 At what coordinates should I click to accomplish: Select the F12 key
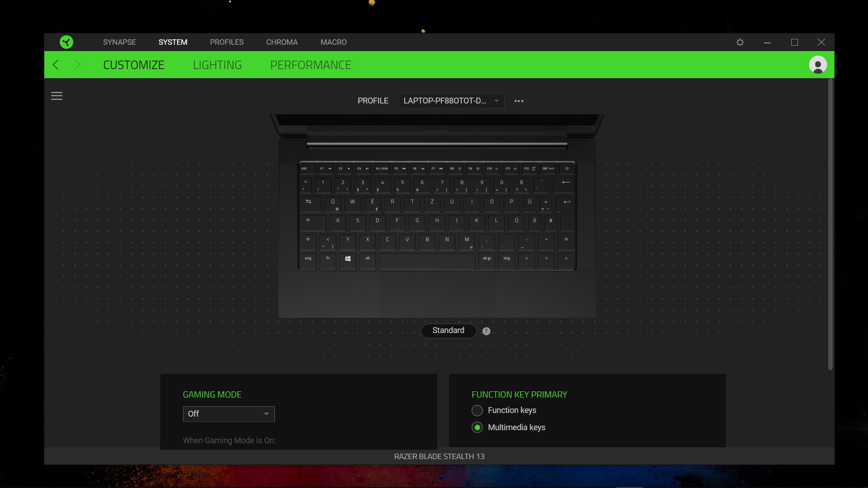530,169
